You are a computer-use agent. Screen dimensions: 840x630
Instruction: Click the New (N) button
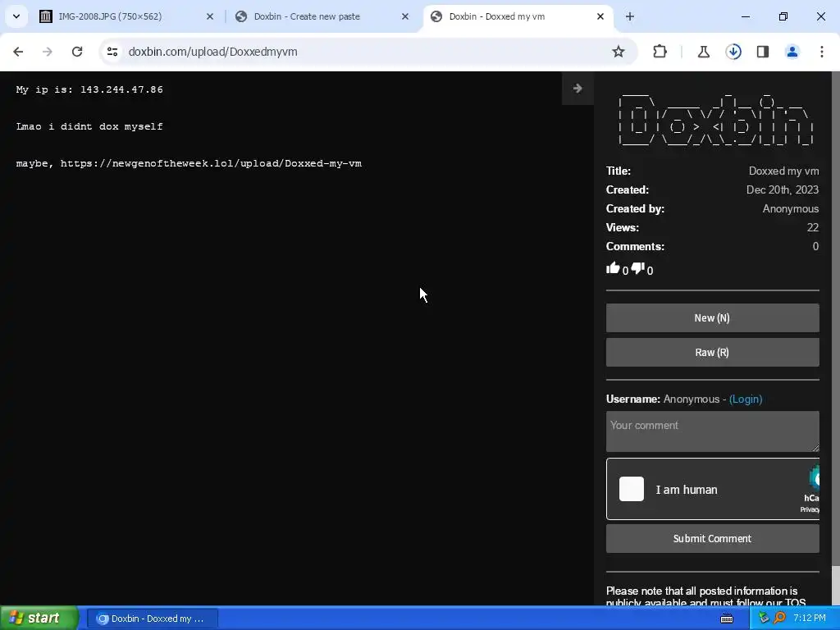[x=712, y=317]
